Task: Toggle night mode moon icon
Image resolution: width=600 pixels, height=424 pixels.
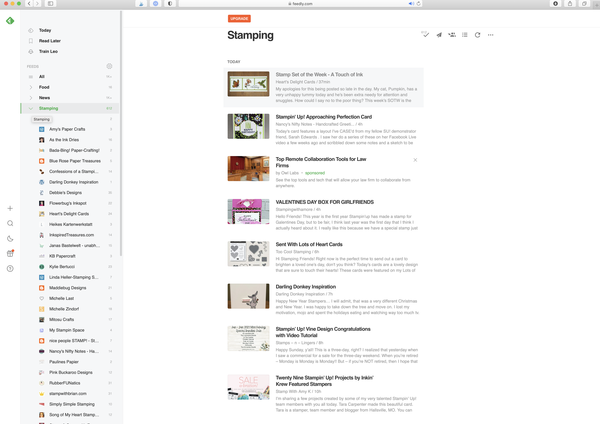Action: pyautogui.click(x=10, y=238)
